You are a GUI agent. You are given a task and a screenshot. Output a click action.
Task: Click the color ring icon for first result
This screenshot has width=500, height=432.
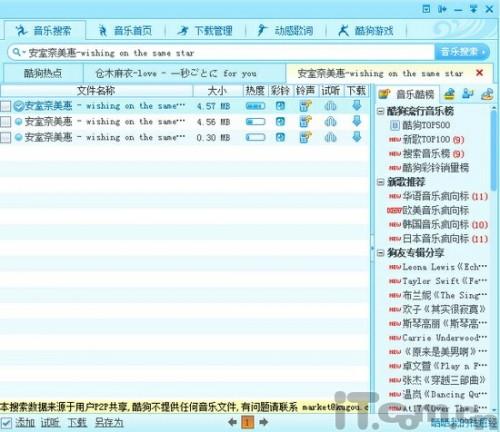[x=280, y=106]
